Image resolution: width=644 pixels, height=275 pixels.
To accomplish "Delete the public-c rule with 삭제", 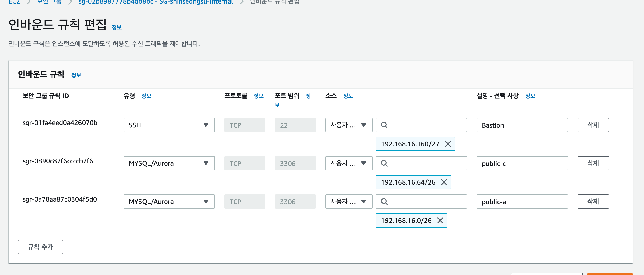I will [x=593, y=163].
